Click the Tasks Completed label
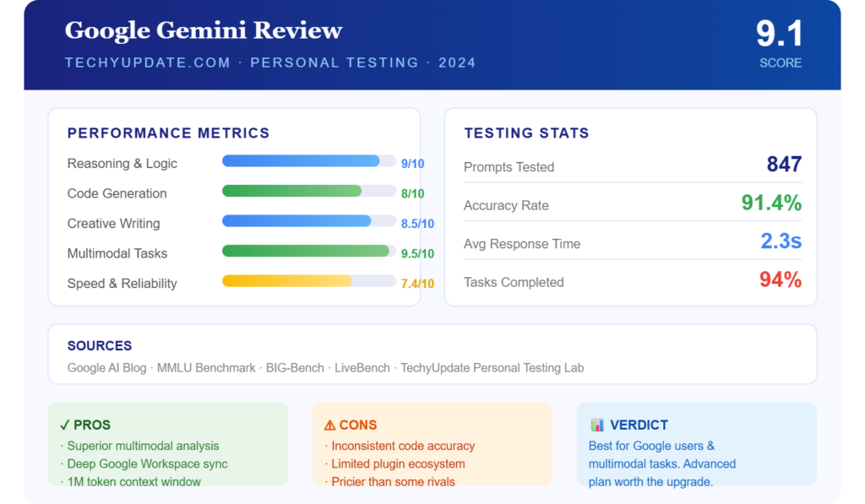 514,282
